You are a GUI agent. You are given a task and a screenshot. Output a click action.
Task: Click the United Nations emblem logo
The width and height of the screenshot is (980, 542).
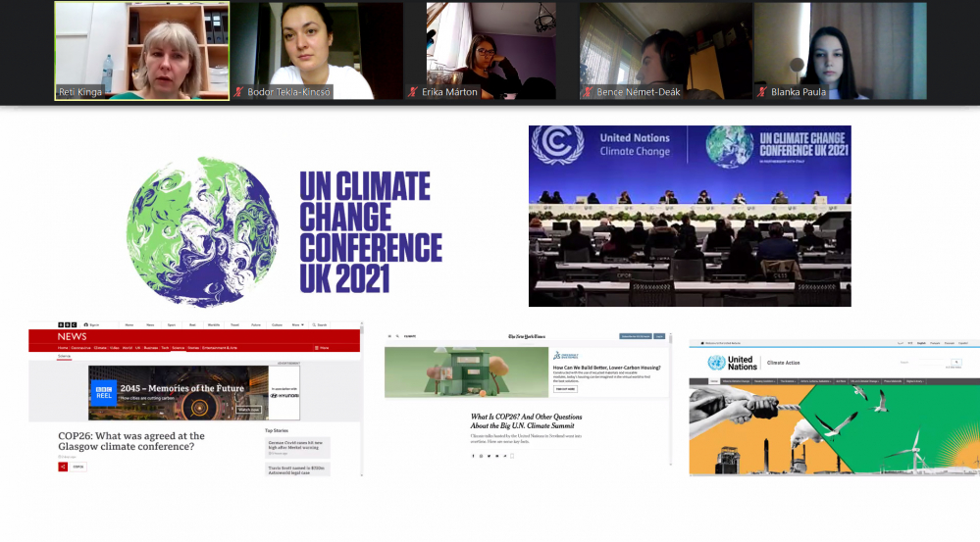pos(716,363)
